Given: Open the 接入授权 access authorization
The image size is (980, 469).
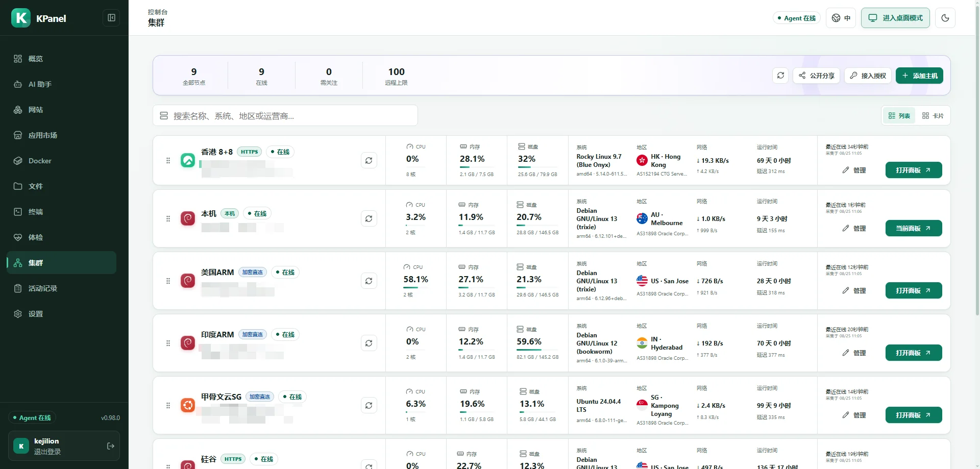Looking at the screenshot, I should point(868,76).
